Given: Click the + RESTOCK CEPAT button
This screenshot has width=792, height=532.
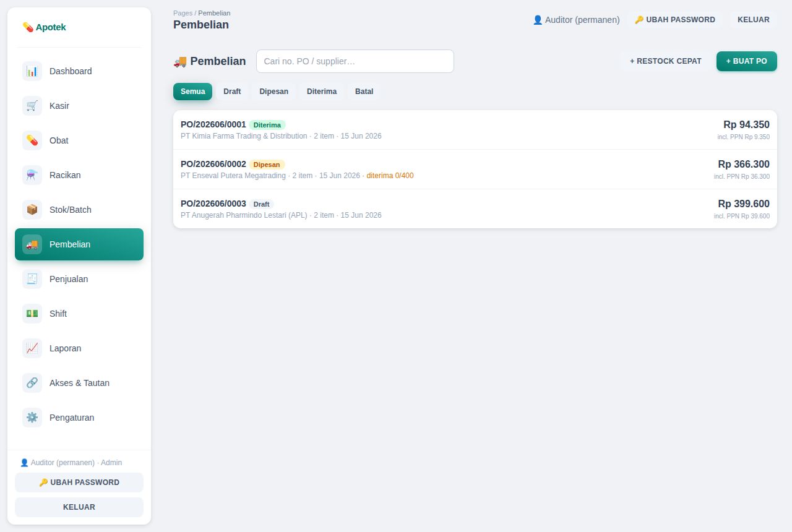Looking at the screenshot, I should [666, 61].
